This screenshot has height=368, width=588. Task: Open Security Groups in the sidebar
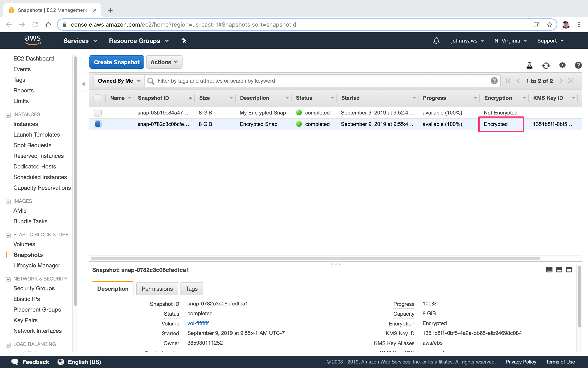pyautogui.click(x=34, y=288)
